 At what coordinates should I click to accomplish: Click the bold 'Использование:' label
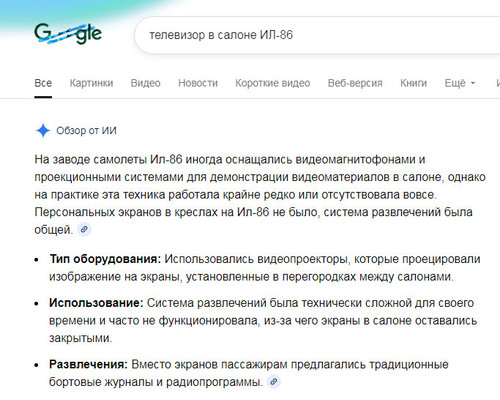96,303
